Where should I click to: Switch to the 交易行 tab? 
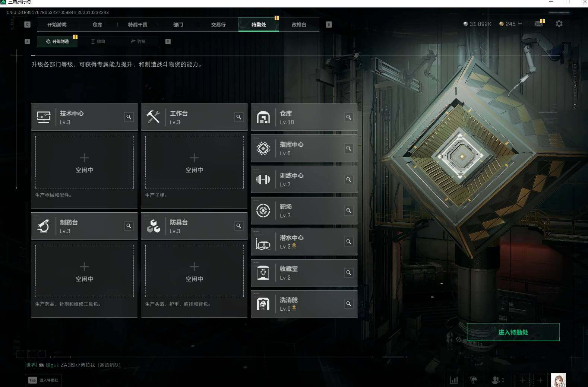(x=218, y=25)
